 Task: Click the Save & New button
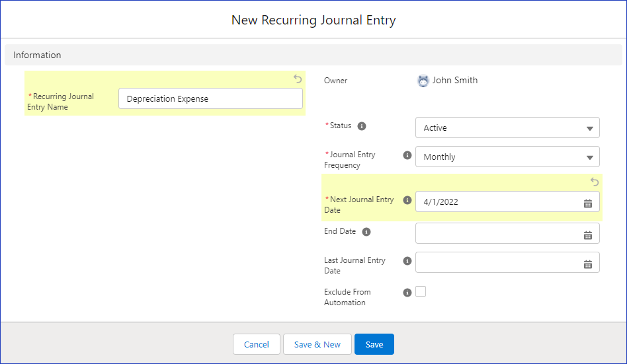pyautogui.click(x=317, y=344)
